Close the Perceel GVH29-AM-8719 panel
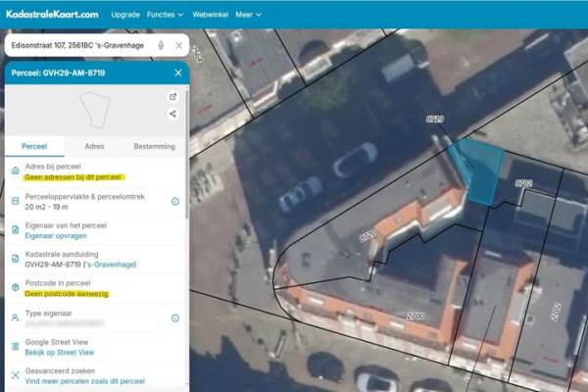The width and height of the screenshot is (588, 392). 177,73
